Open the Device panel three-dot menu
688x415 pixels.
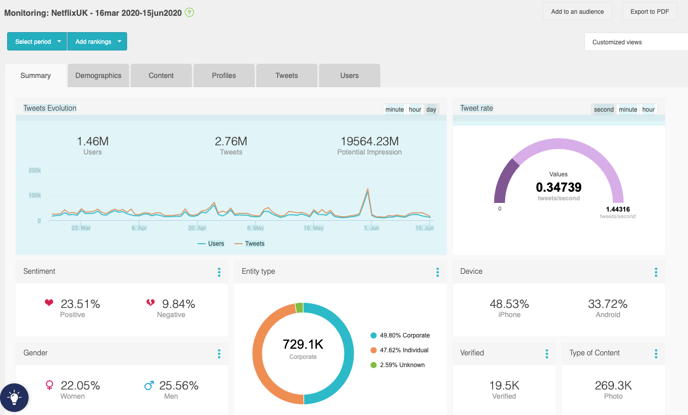[656, 272]
